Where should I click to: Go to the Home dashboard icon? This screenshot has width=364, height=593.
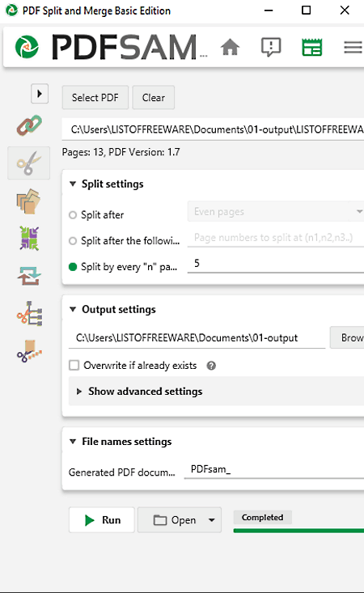230,47
